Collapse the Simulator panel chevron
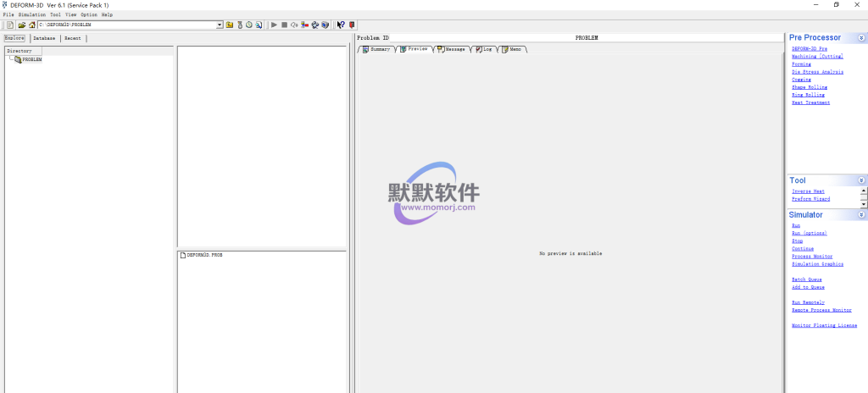Viewport: 868px width, 393px height. click(861, 215)
